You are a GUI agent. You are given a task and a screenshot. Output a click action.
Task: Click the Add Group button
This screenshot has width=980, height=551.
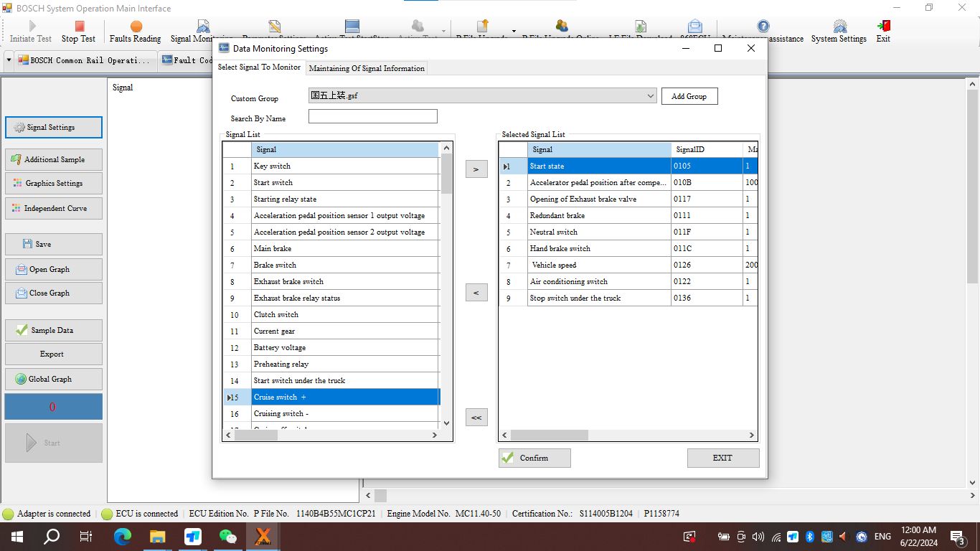[689, 96]
